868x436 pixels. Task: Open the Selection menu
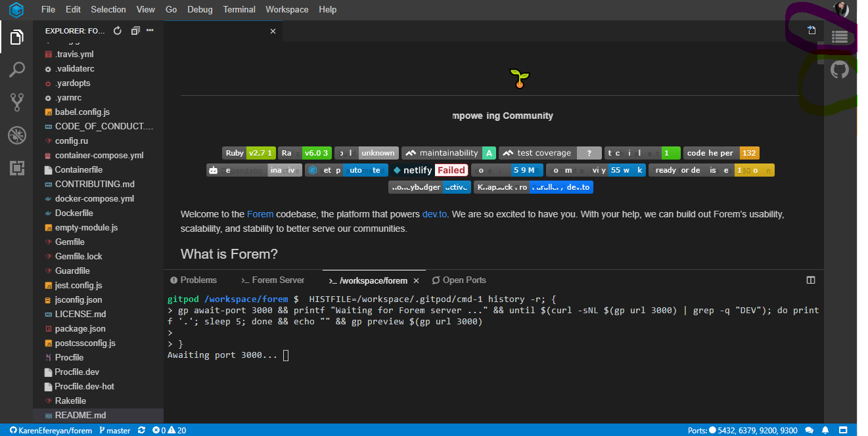tap(108, 9)
